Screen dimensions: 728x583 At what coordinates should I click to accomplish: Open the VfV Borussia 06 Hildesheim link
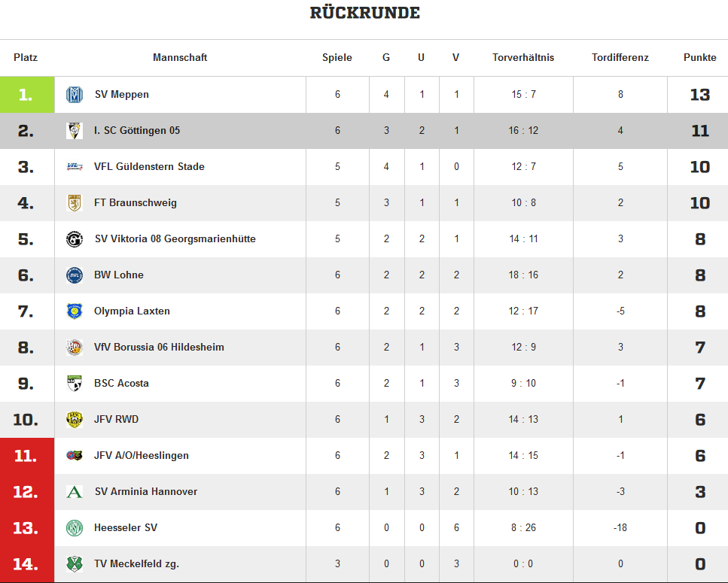point(159,348)
